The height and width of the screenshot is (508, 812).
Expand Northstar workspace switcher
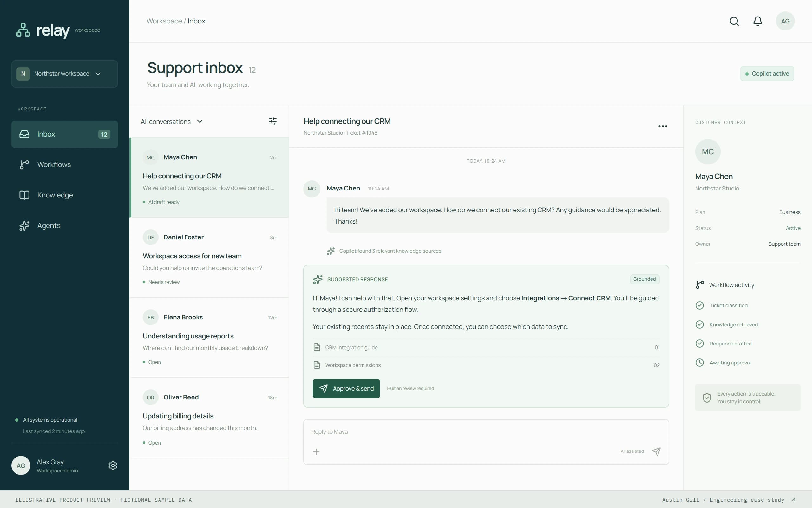tap(64, 74)
